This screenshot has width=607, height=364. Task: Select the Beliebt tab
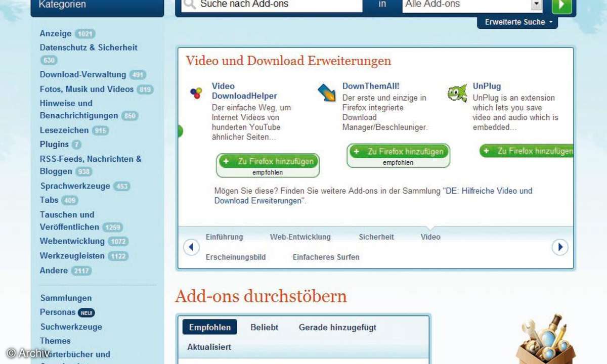[265, 328]
